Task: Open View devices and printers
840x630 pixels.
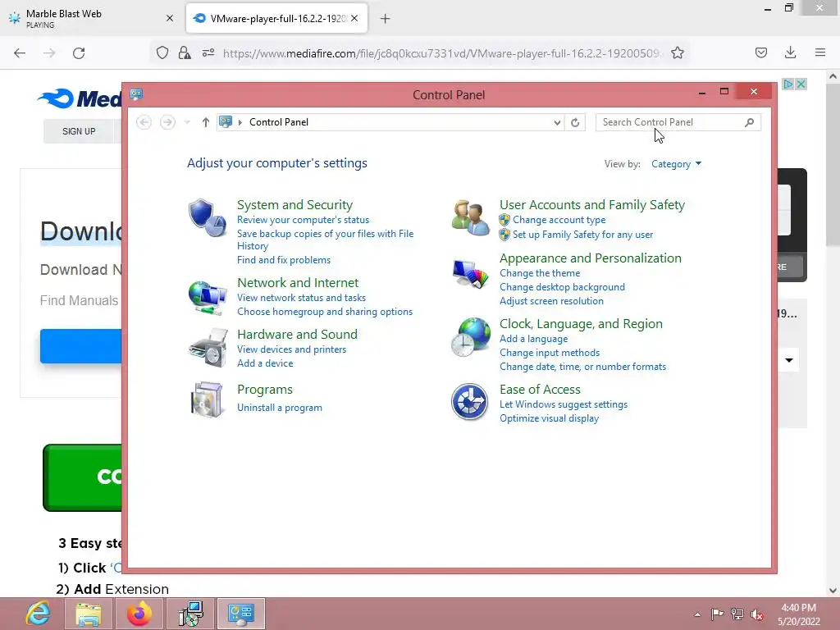Action: (x=291, y=349)
